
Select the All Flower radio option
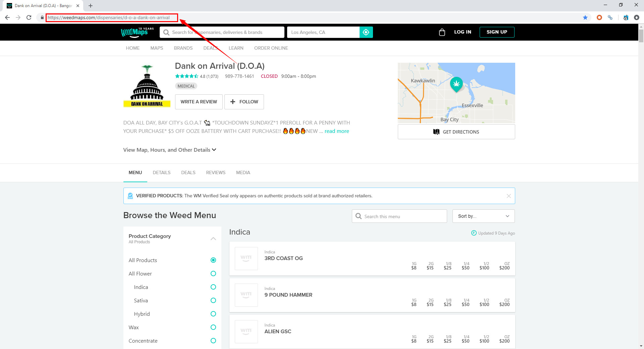(x=213, y=273)
